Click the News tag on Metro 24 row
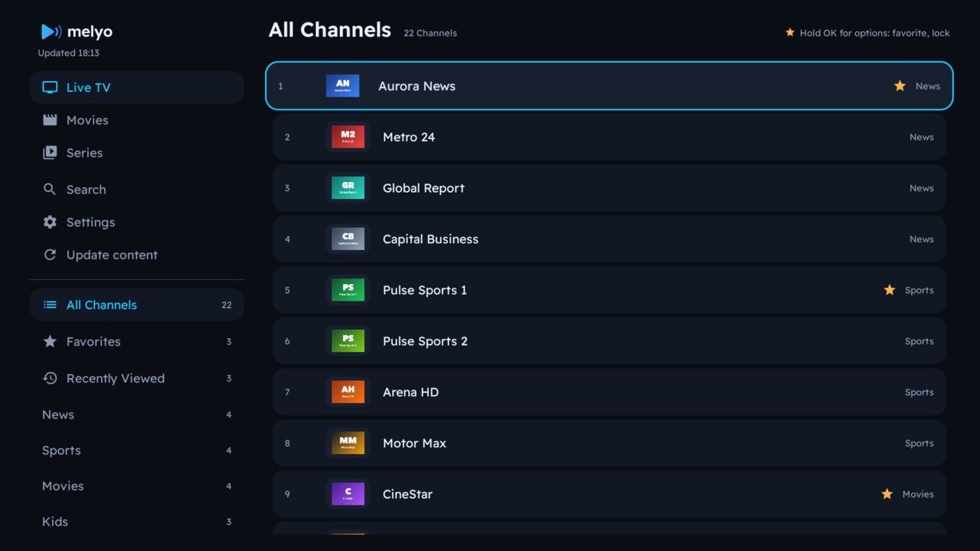This screenshot has height=551, width=980. pyautogui.click(x=921, y=137)
